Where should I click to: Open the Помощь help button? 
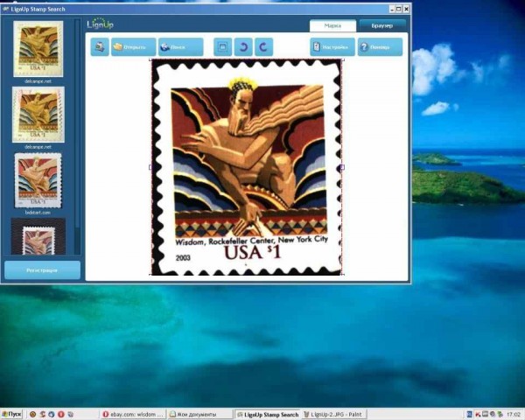380,47
